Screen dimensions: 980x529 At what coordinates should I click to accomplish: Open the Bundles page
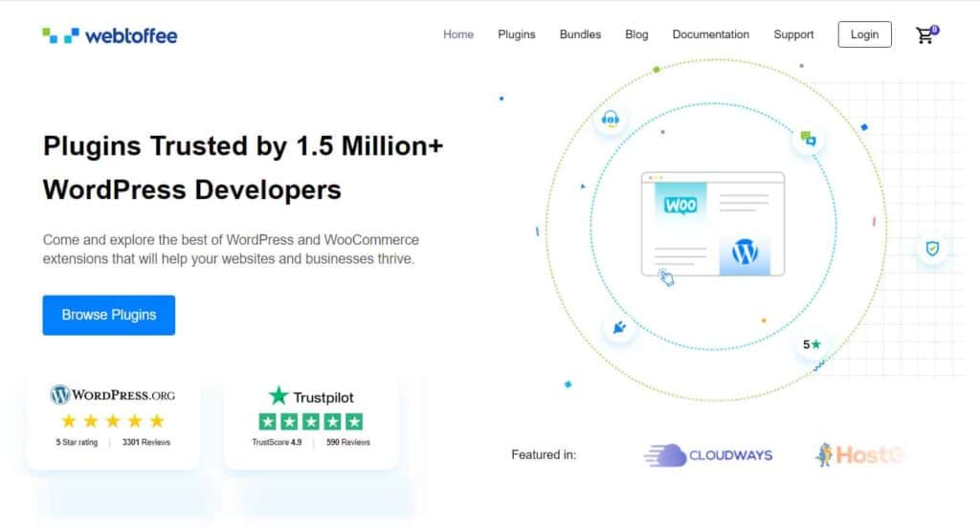tap(580, 34)
